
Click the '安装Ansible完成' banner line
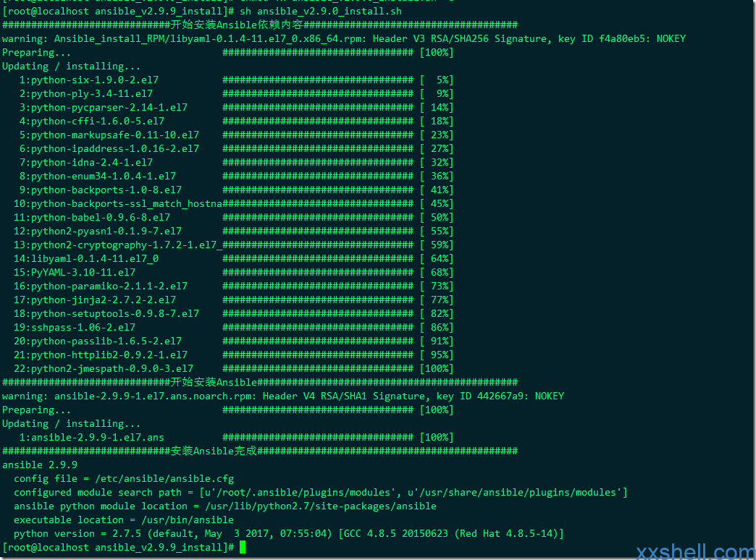coord(260,451)
